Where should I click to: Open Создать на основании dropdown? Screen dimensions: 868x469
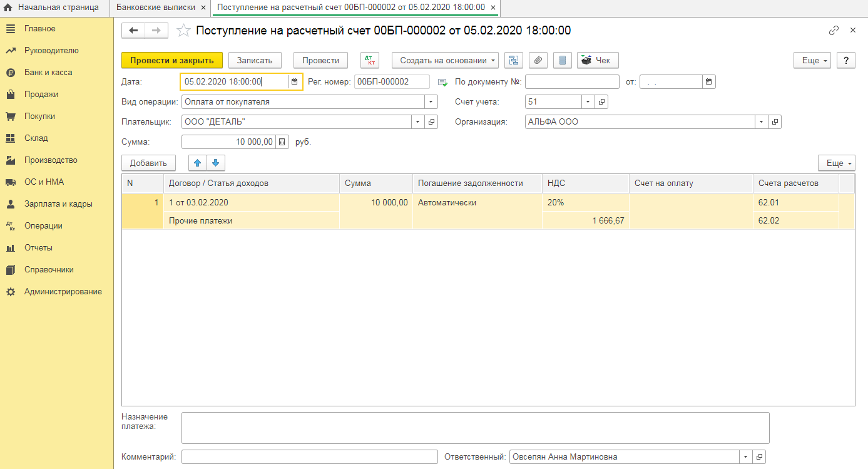tap(444, 60)
